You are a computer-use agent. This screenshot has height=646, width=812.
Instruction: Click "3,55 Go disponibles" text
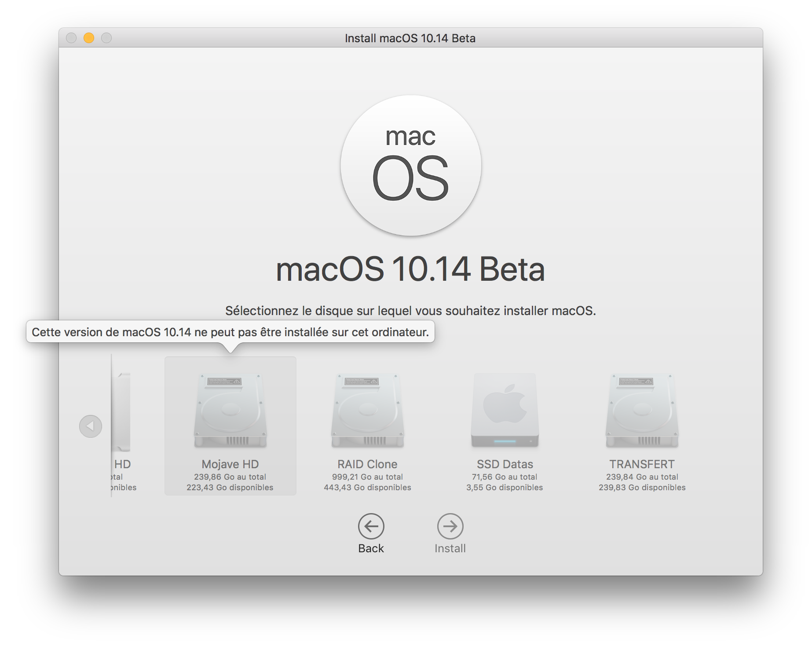tap(505, 487)
